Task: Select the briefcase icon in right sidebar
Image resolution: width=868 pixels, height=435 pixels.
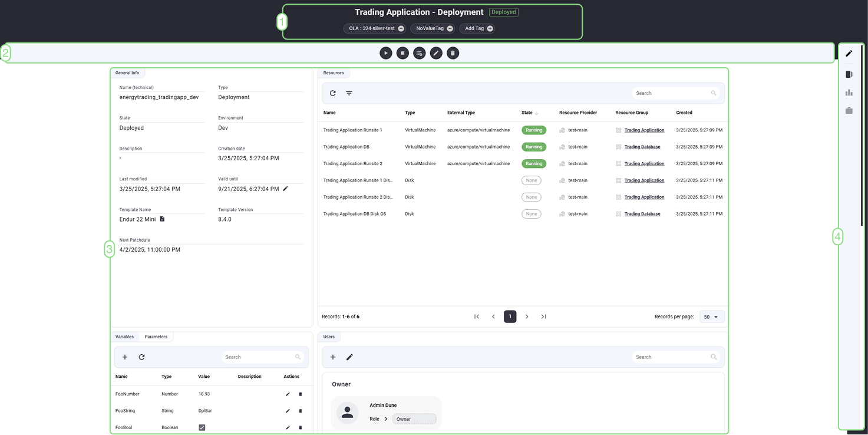Action: coord(849,110)
